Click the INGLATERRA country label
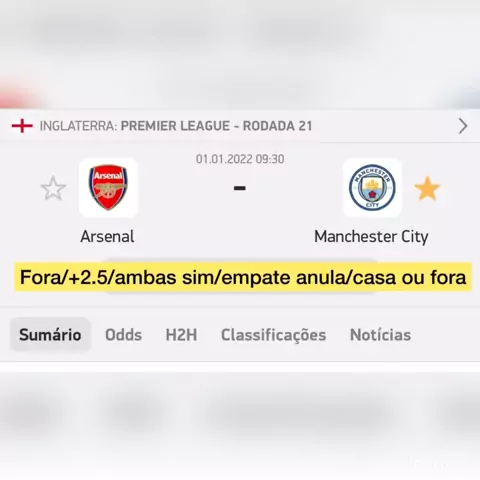This screenshot has width=480, height=480. (x=79, y=126)
